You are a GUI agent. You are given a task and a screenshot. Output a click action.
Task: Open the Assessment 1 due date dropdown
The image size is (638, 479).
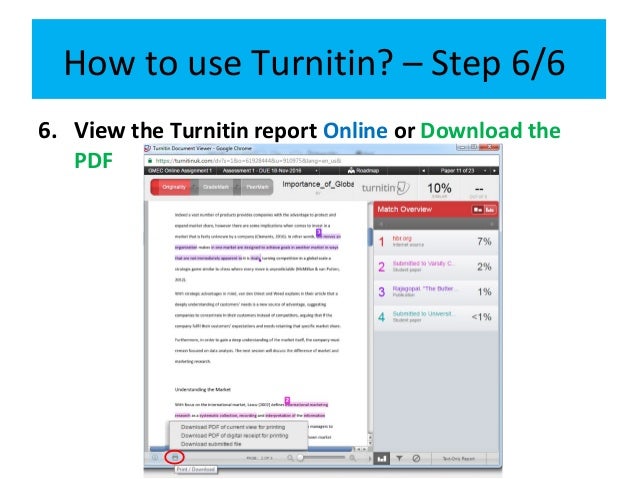317,171
